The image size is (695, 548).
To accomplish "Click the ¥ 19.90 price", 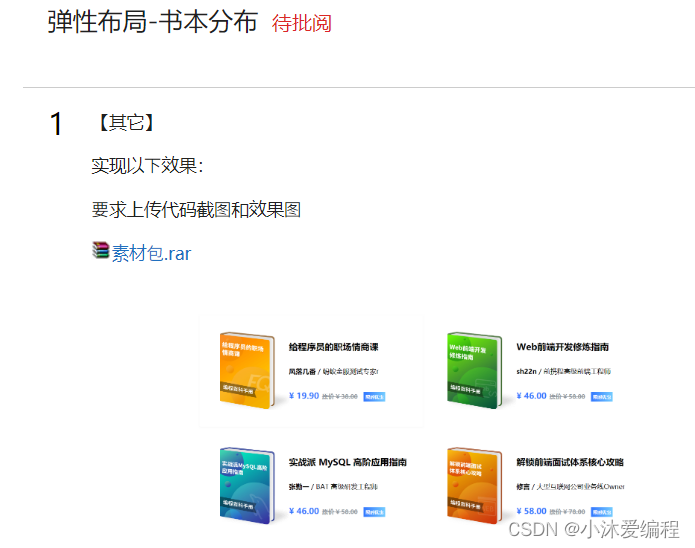I will click(x=304, y=395).
